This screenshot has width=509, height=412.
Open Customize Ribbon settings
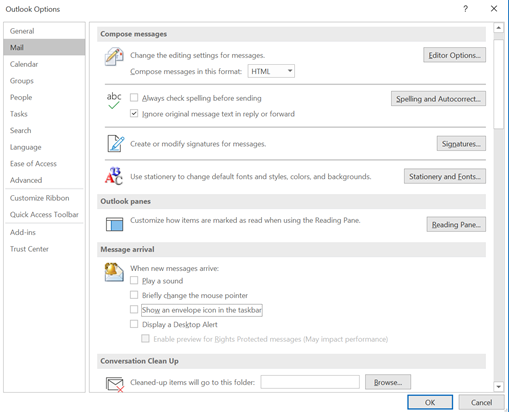tap(44, 198)
